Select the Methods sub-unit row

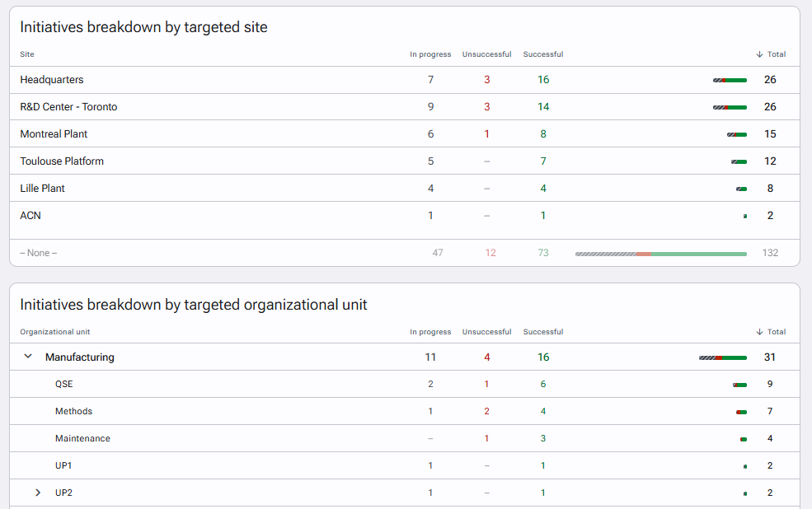point(405,411)
